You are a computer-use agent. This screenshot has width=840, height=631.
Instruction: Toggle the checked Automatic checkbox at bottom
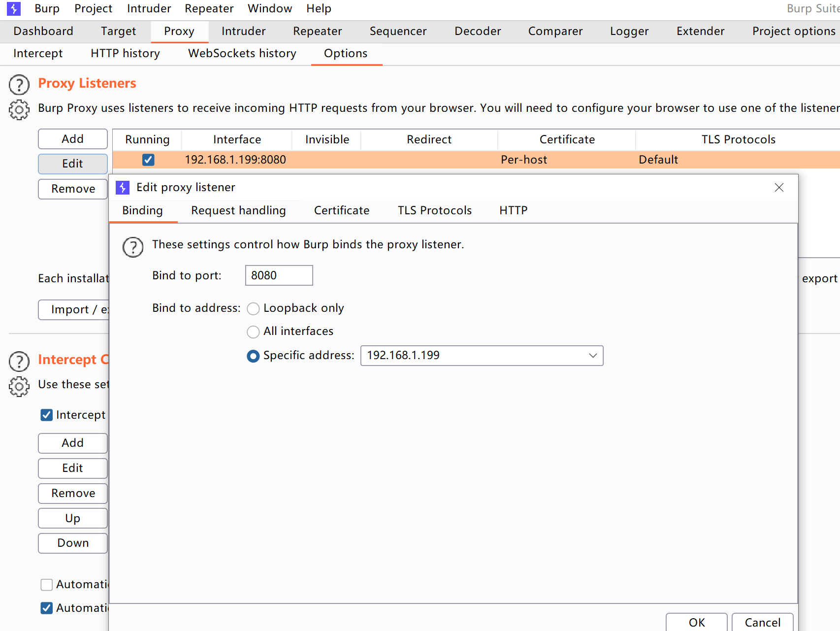pyautogui.click(x=47, y=608)
